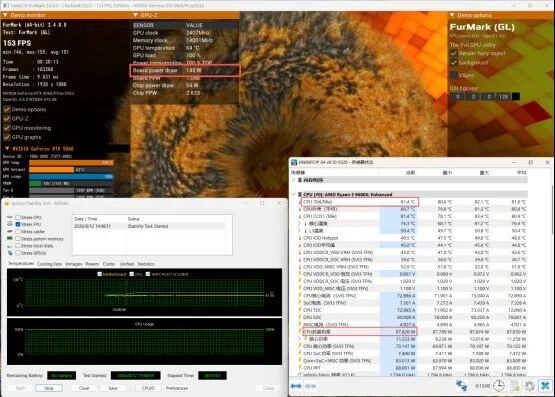
Task: Enable Stress system memory checkbox
Action: 18,239
